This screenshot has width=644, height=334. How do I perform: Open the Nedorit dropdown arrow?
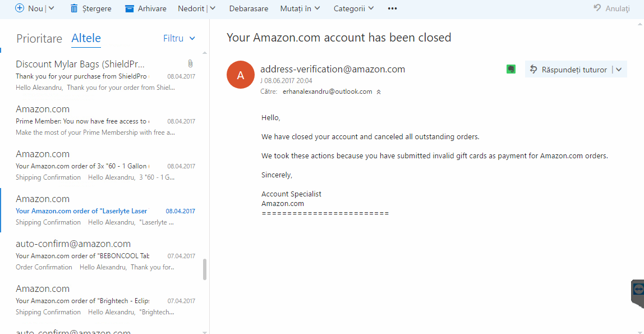pos(213,8)
